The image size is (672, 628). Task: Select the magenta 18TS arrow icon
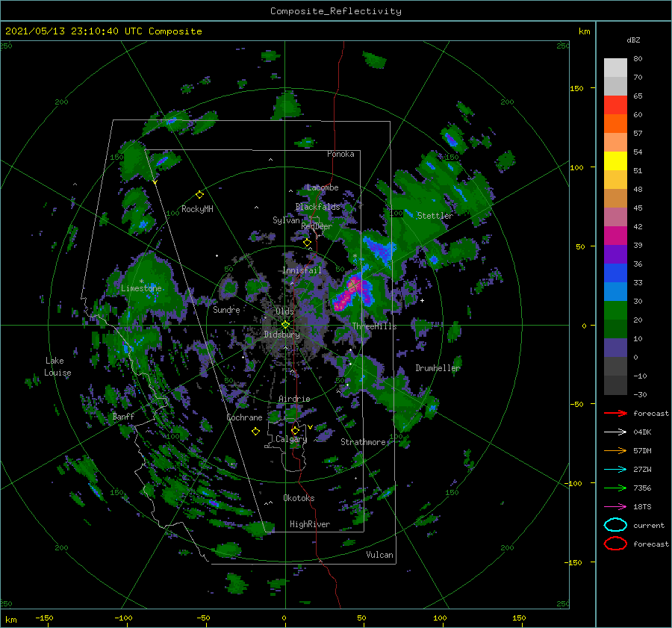[x=615, y=507]
